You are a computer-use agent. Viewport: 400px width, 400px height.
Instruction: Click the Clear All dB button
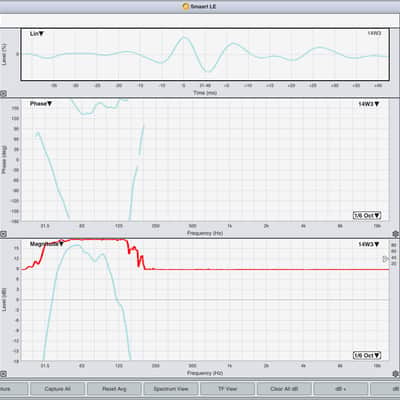(284, 389)
